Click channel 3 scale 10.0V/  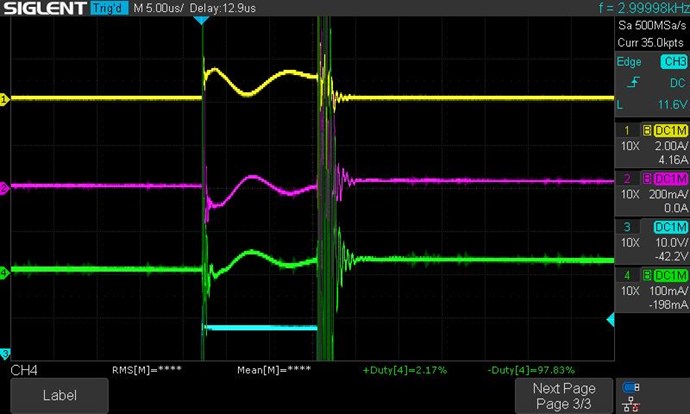672,242
